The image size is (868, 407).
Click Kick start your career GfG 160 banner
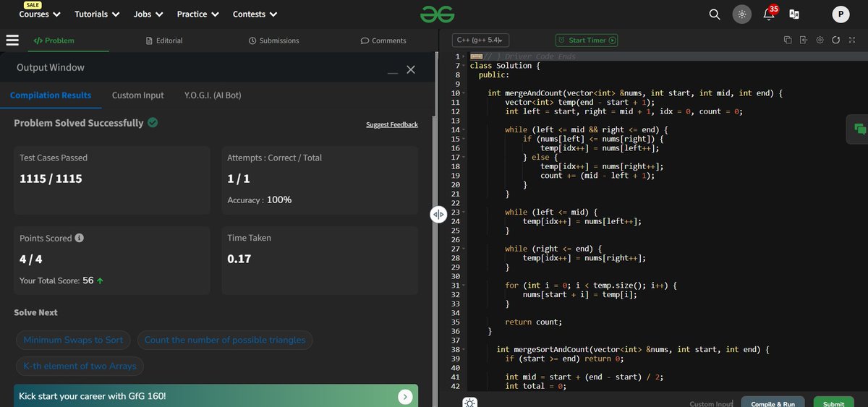pos(216,395)
